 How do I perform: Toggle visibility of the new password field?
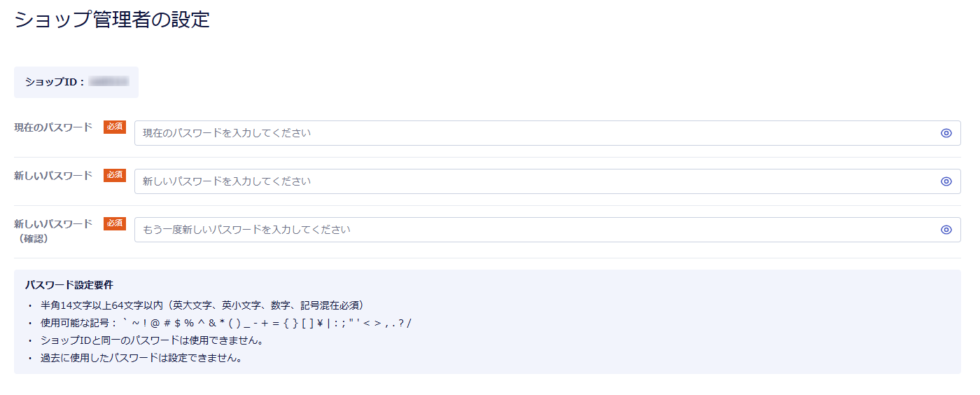pyautogui.click(x=946, y=181)
